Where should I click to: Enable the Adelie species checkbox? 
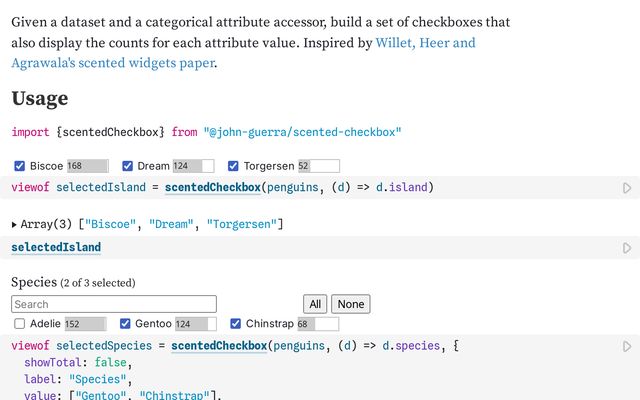tap(20, 324)
